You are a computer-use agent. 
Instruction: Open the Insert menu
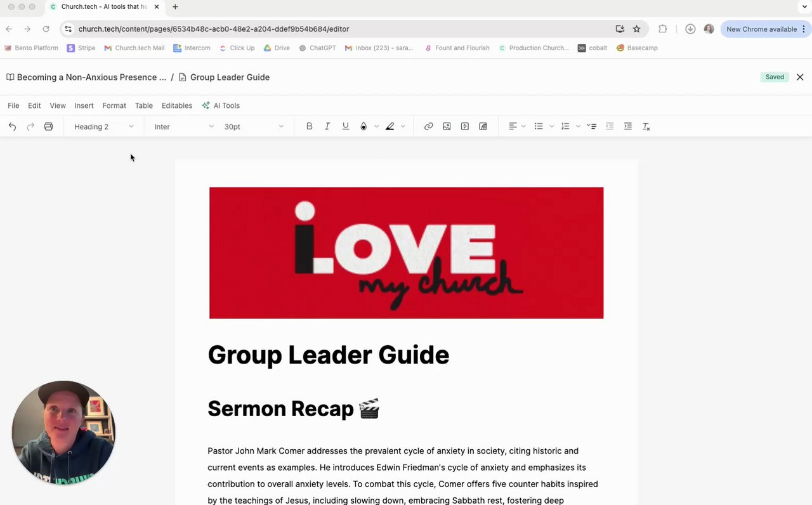pyautogui.click(x=84, y=105)
